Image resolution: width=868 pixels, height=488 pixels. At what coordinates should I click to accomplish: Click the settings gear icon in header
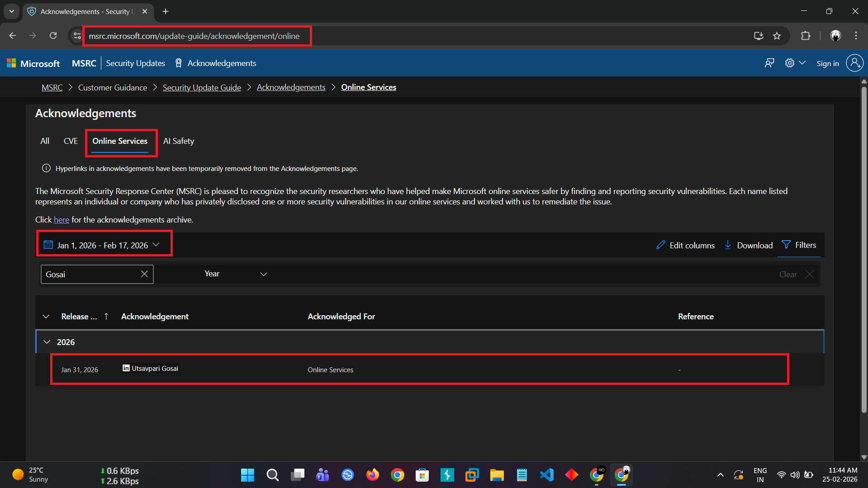pos(789,63)
